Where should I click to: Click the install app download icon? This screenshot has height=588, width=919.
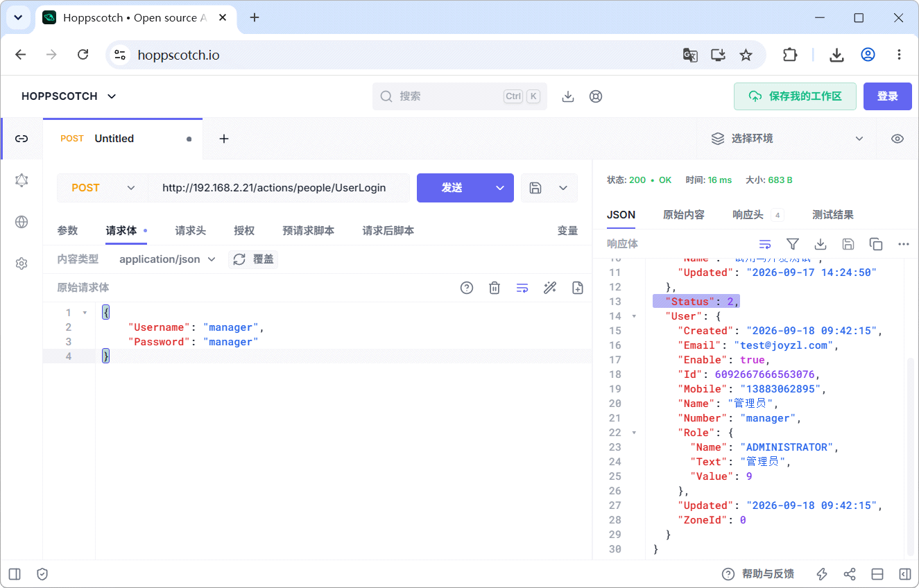click(568, 96)
